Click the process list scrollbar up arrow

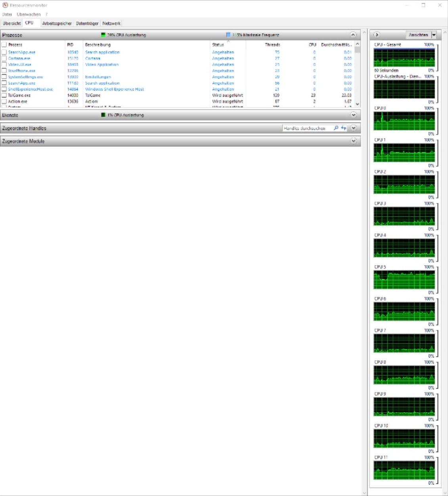pos(358,44)
